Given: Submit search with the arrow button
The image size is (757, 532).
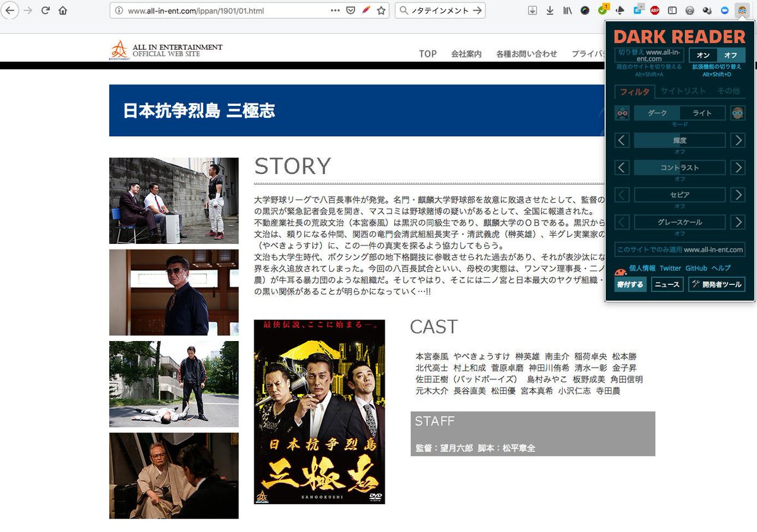Looking at the screenshot, I should pos(478,11).
